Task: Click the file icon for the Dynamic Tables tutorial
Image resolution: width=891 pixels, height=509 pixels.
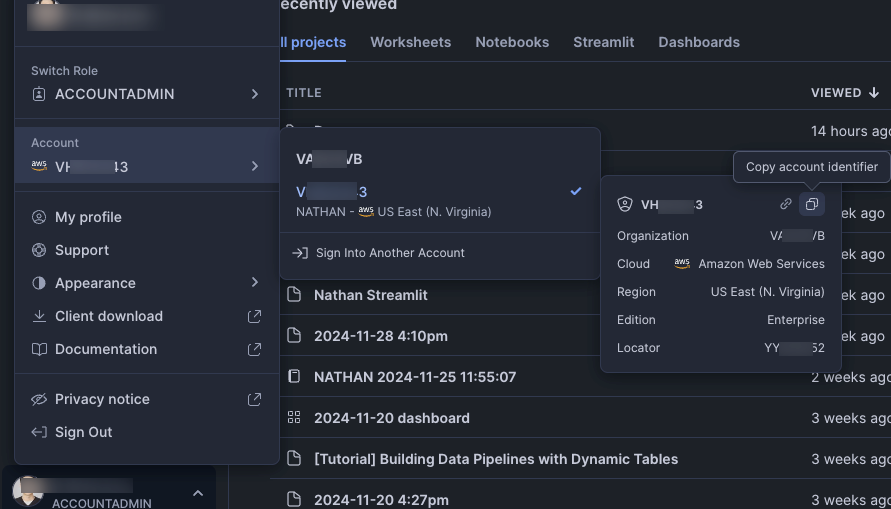Action: coord(294,458)
